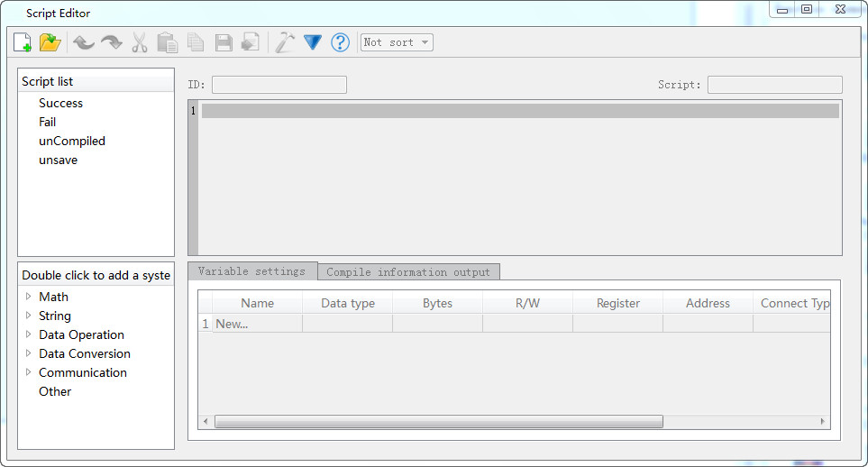Switch to the Variable settings tab
Screen dimensions: 868x467
[251, 270]
